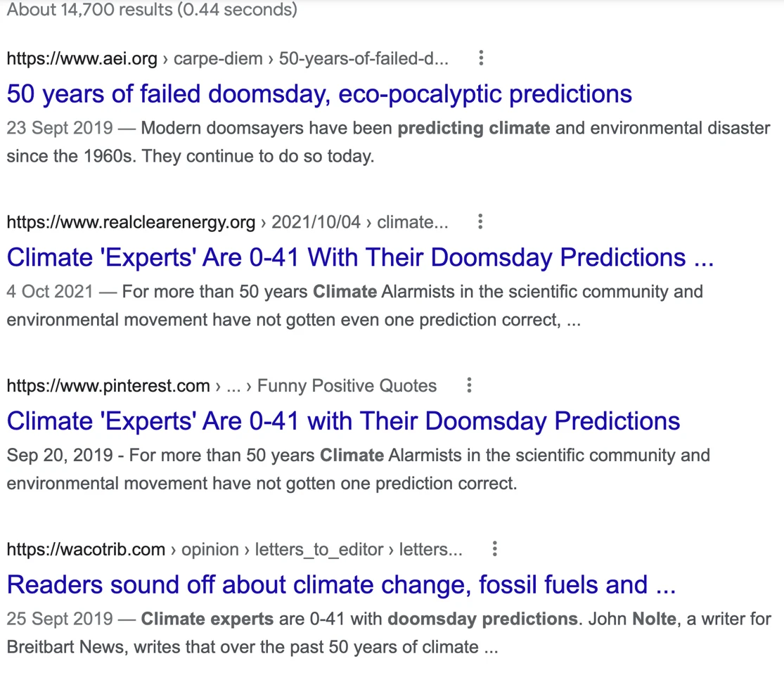Viewport: 784px width, 694px height.
Task: Open the three-dot menu for the aei.org result
Action: click(x=481, y=58)
